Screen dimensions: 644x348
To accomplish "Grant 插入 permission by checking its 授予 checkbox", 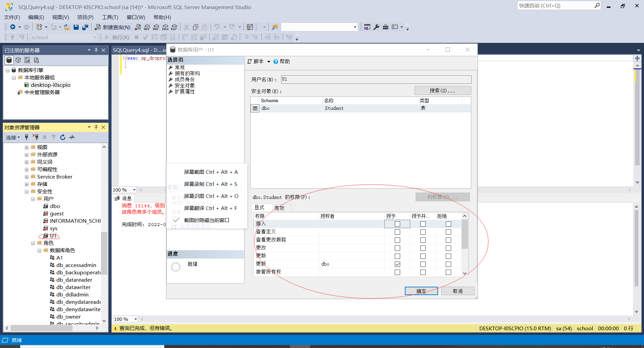I will [397, 224].
